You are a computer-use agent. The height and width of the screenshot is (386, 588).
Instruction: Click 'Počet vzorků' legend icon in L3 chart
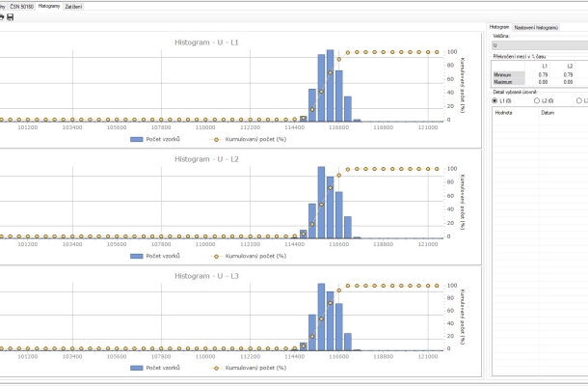(x=138, y=368)
